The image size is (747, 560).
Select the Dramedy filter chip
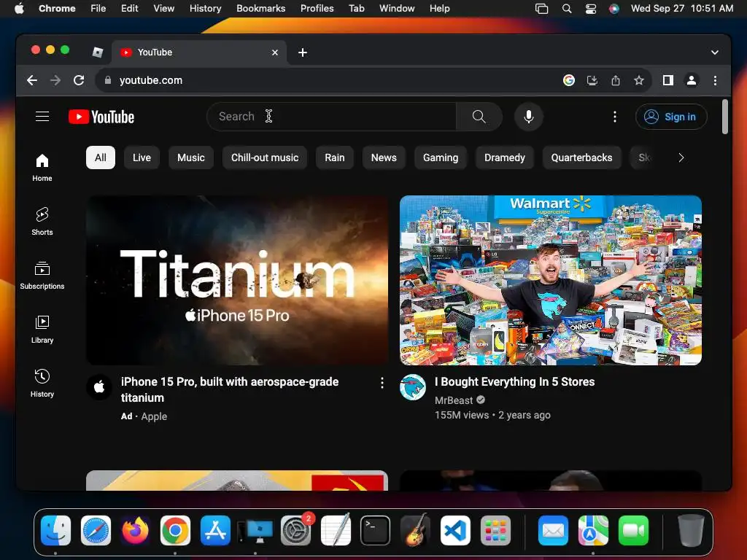(x=505, y=157)
